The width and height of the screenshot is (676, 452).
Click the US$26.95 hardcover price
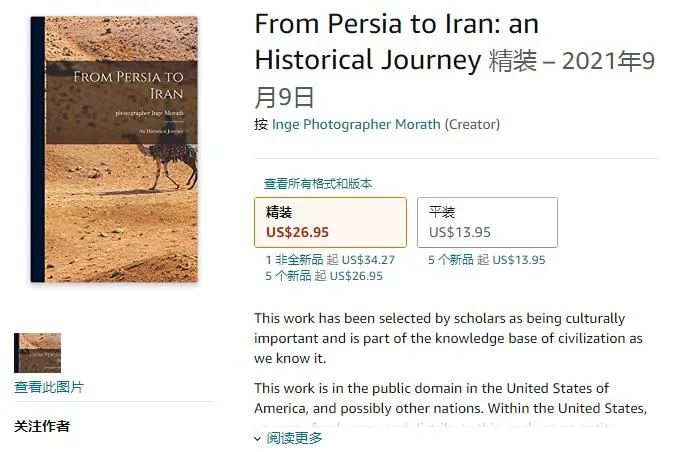pyautogui.click(x=297, y=232)
